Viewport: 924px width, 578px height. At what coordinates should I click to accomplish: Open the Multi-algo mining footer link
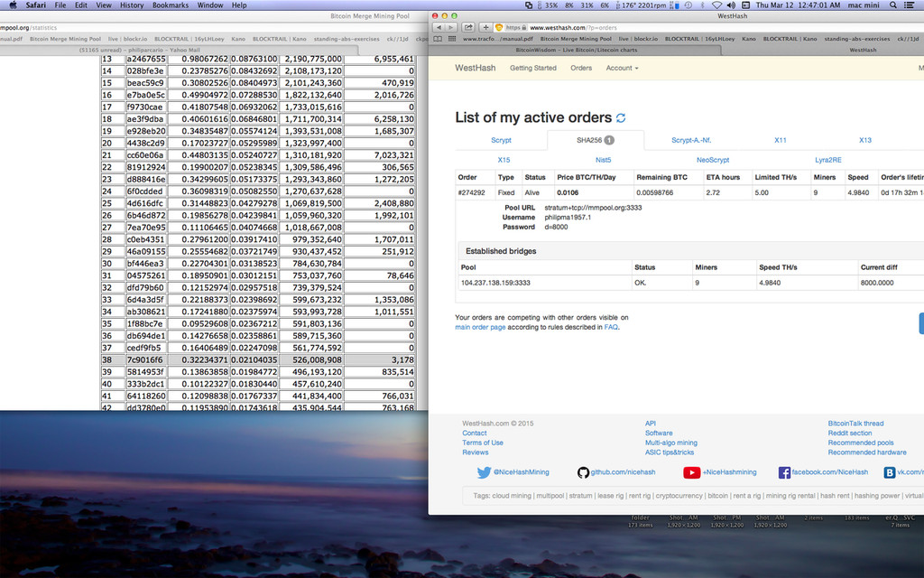pyautogui.click(x=671, y=443)
